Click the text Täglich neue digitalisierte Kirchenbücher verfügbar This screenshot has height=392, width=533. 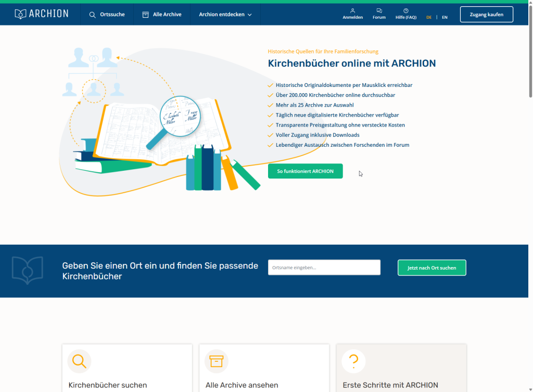tap(337, 115)
